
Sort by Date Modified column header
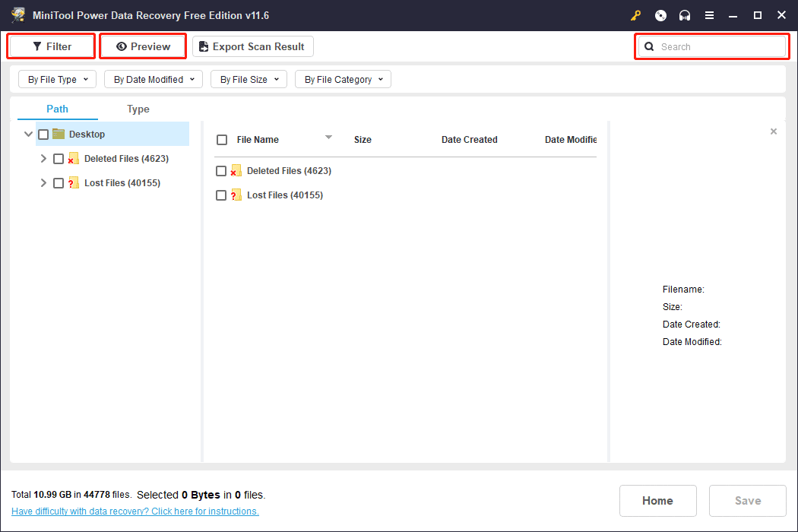571,140
